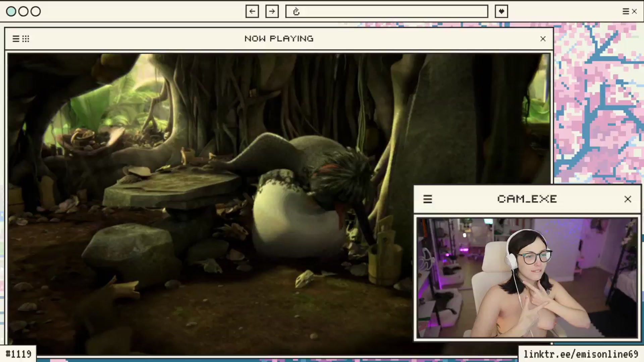This screenshot has height=362, width=644.
Task: Click the middle empty circle window button
Action: point(23,11)
